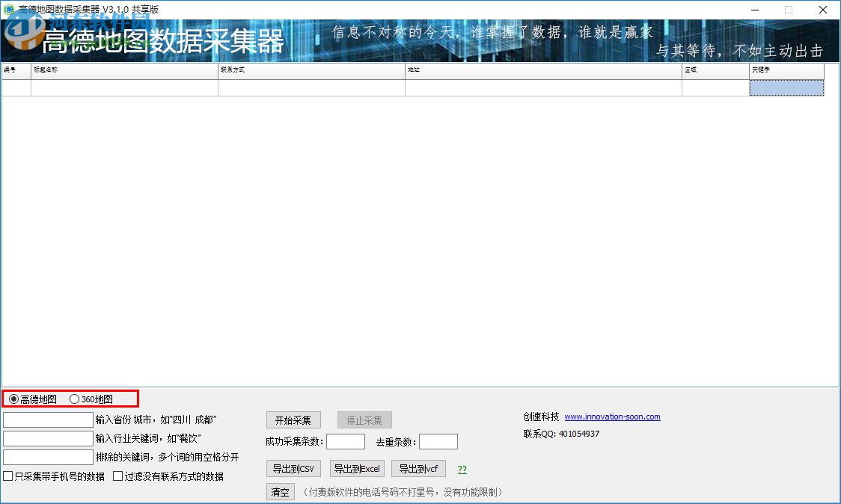The image size is (841, 504).
Task: Click the 开始采集 button
Action: click(293, 420)
